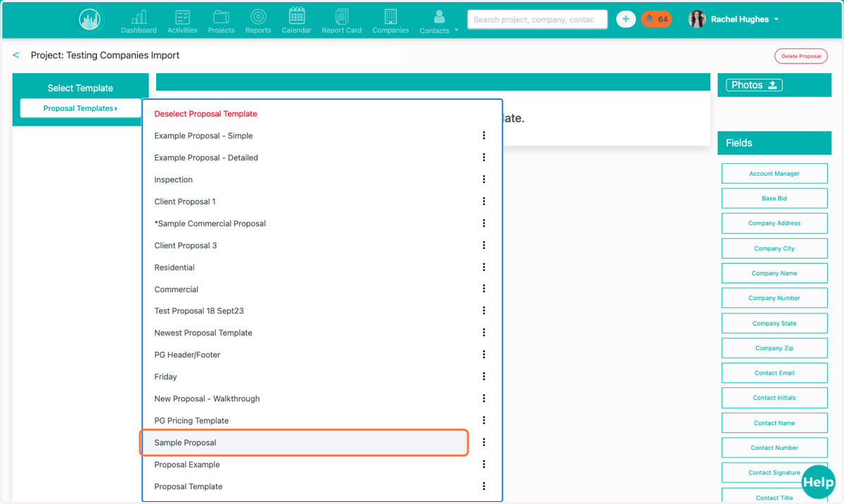Insert the Contact Number field
The image size is (844, 504).
(774, 448)
